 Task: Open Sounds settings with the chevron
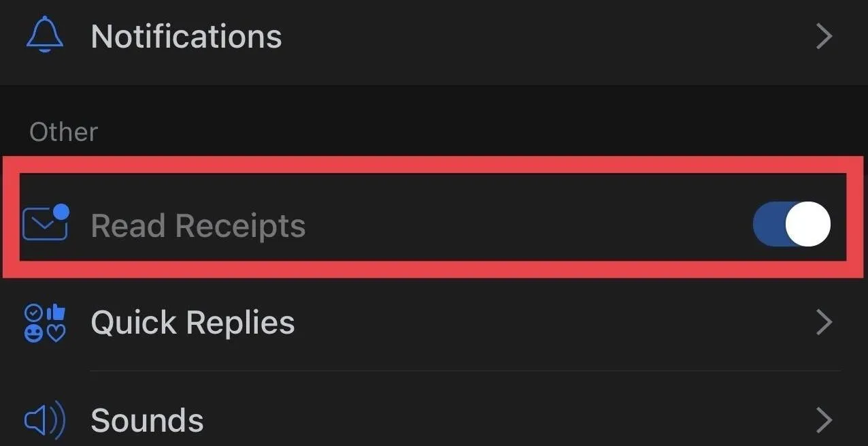(x=824, y=420)
